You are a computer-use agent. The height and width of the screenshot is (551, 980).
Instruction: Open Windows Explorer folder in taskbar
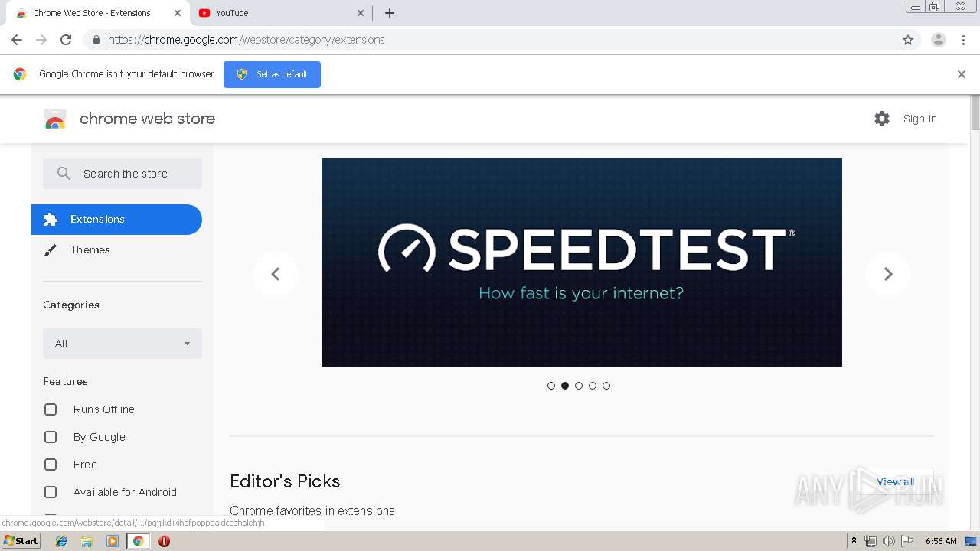[x=87, y=541]
